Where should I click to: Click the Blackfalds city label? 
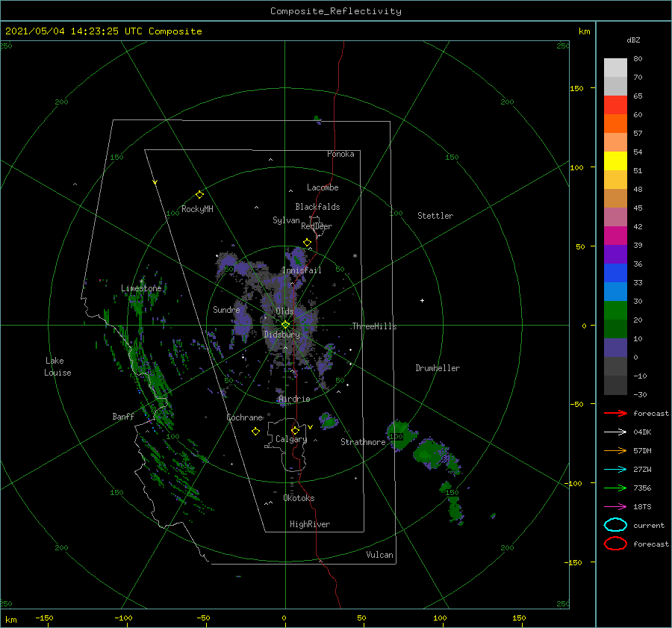tap(317, 207)
